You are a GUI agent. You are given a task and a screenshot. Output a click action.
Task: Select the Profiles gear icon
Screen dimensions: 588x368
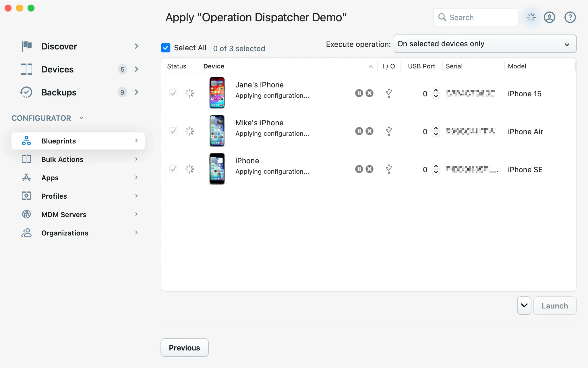(26, 196)
